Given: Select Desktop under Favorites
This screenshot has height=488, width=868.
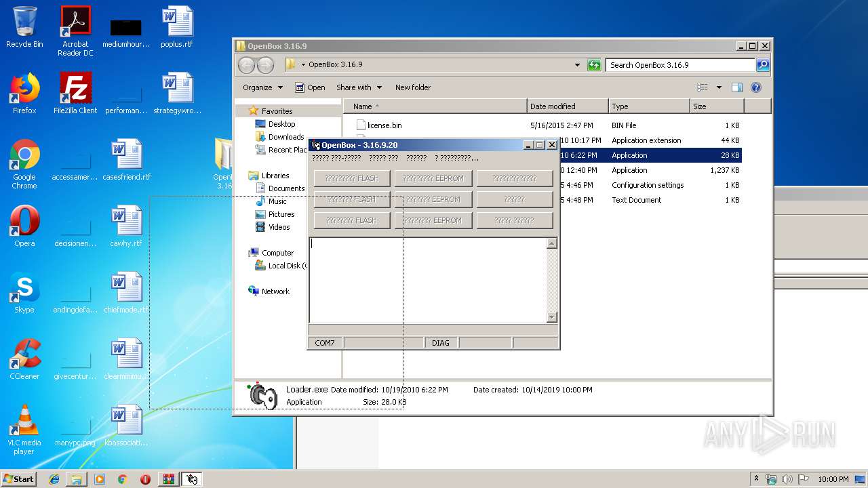Looking at the screenshot, I should [275, 124].
